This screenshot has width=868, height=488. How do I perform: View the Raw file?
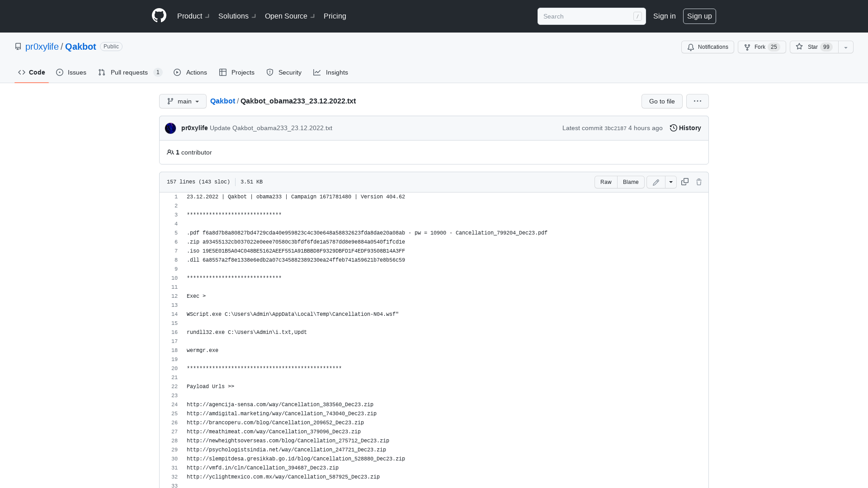606,182
